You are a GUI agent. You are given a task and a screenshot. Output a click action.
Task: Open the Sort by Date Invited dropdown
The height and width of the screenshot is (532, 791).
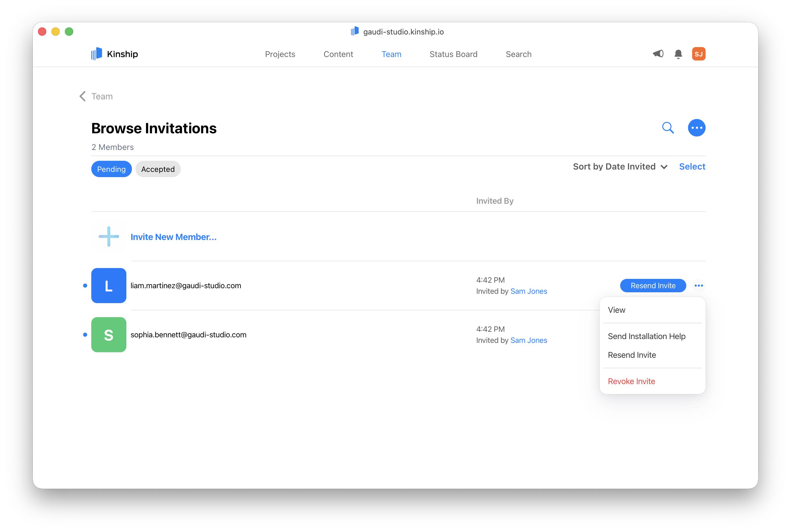[615, 167]
